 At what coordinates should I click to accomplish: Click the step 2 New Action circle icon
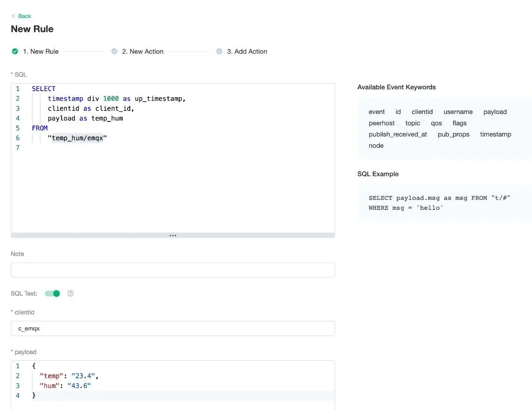(114, 51)
